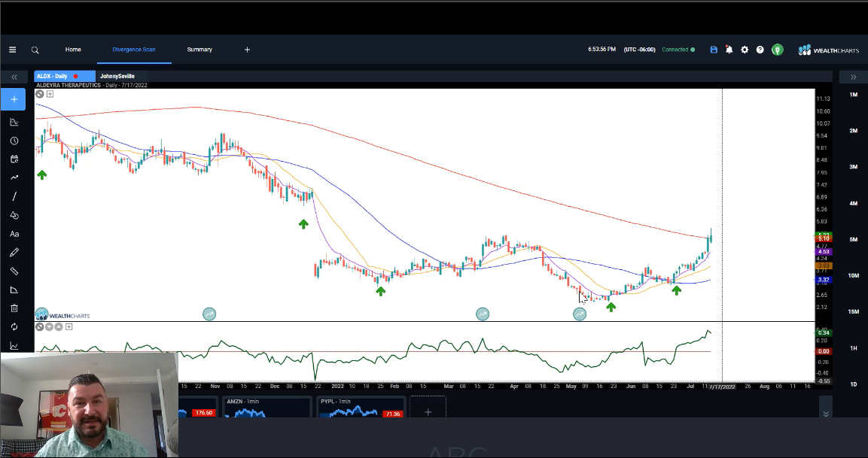
Task: Select the shapes drawing tool
Action: pyautogui.click(x=14, y=215)
